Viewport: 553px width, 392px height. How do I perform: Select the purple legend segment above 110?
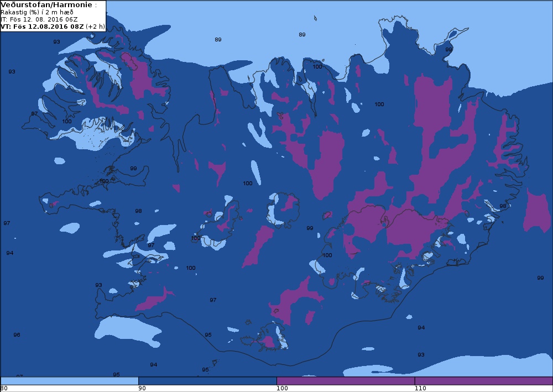[484, 381]
